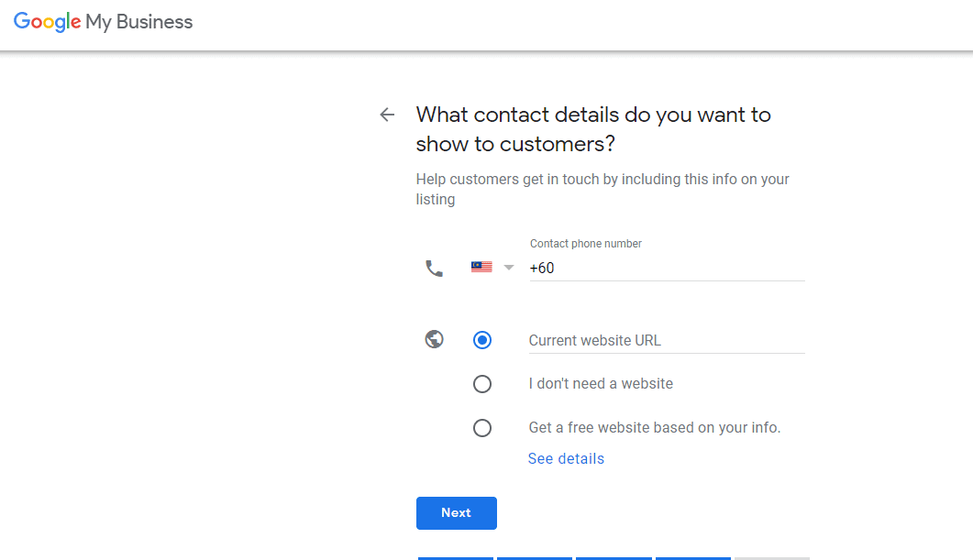Click the Google My Business logo

pos(103,22)
